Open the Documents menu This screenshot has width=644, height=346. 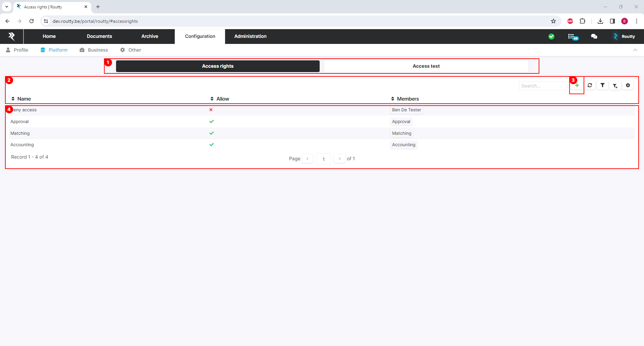(99, 36)
